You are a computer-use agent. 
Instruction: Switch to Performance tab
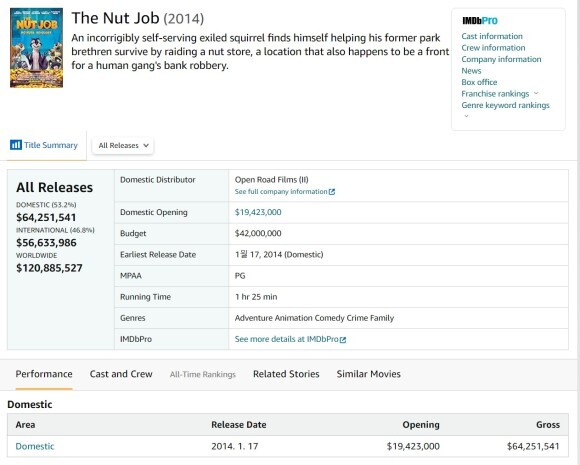click(44, 374)
